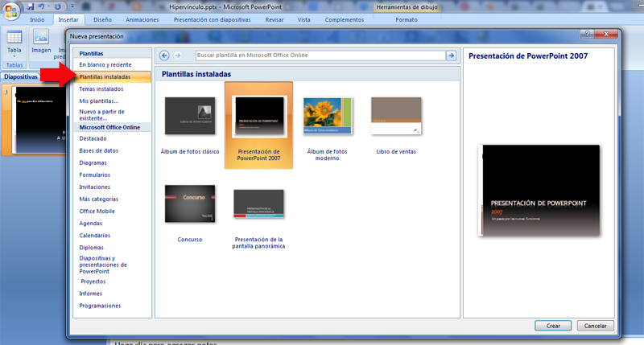The image size is (644, 345).
Task: Open the Formato tab
Action: (x=407, y=19)
